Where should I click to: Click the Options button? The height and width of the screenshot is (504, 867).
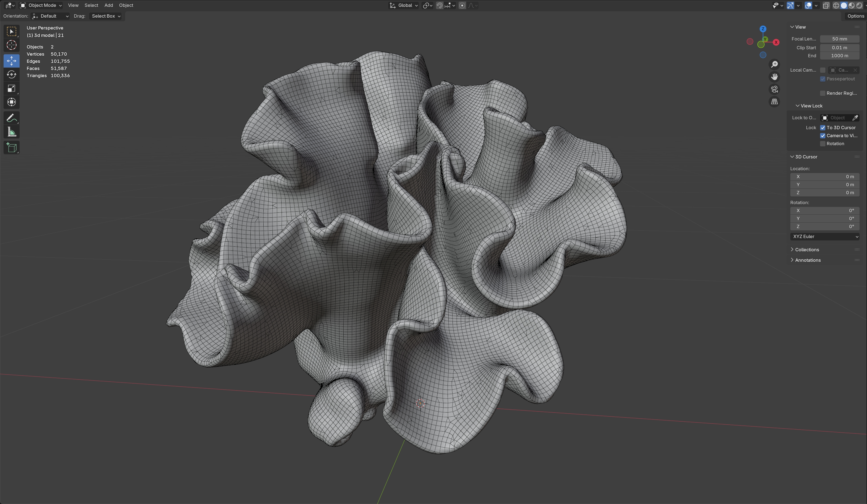point(855,16)
